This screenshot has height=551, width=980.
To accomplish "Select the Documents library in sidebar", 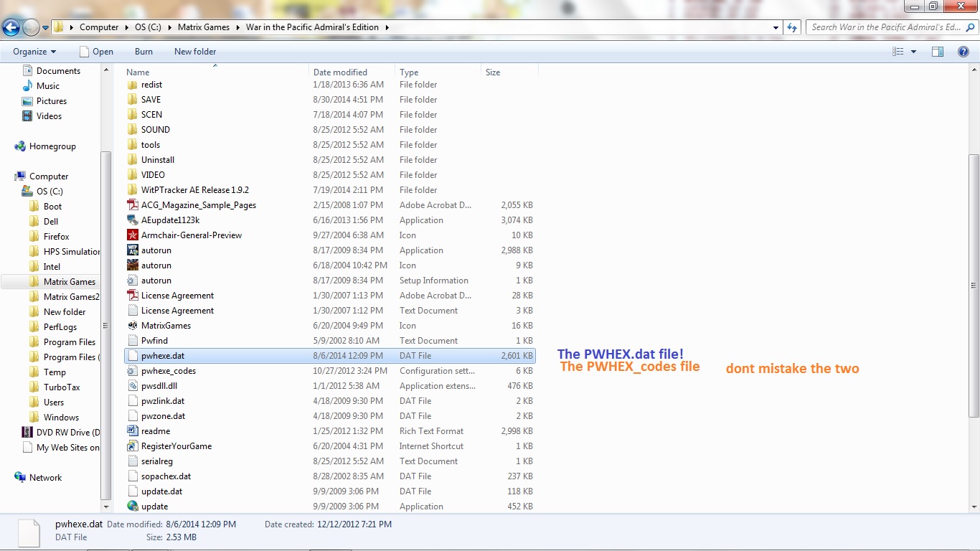I will (x=51, y=71).
